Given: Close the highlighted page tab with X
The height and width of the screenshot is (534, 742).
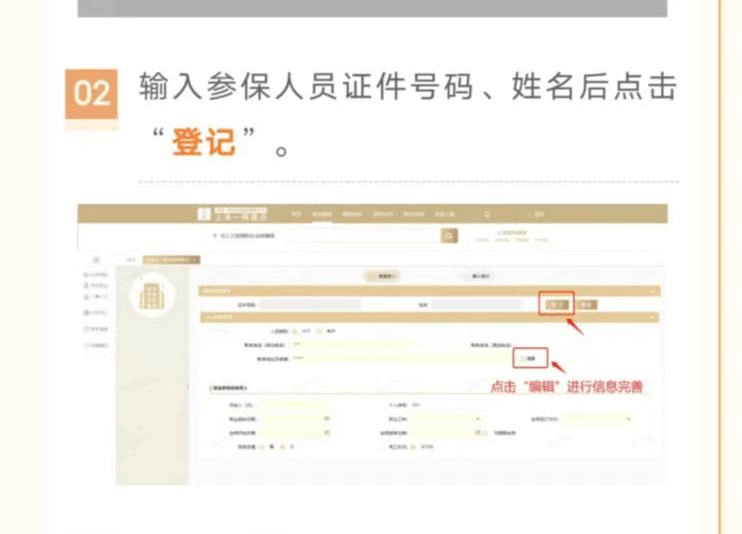Looking at the screenshot, I should point(195,259).
